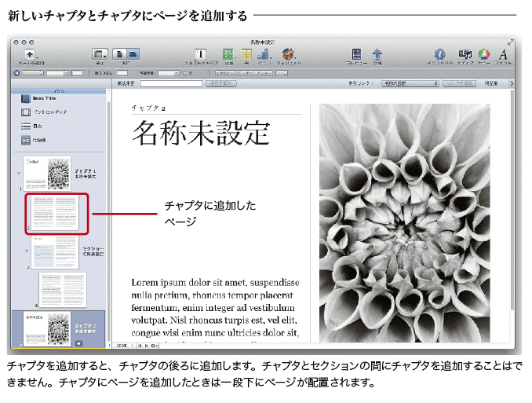
Task: Collapse the section disclosure triangle
Action: click(x=27, y=251)
